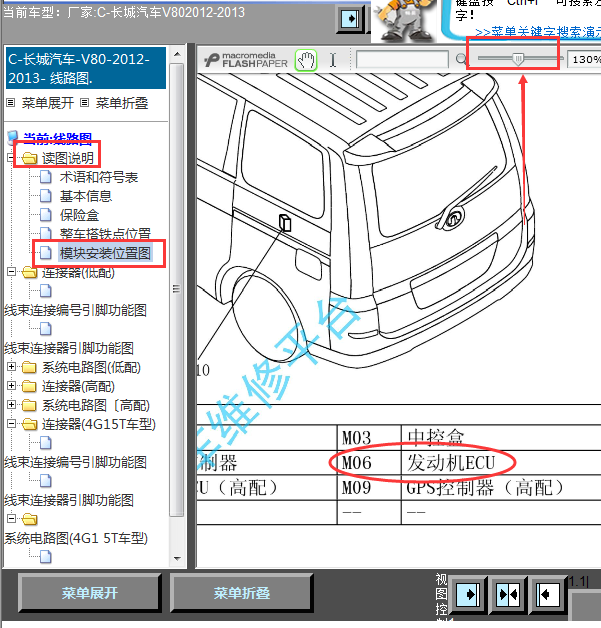Click the 当前:线路图 link
This screenshot has height=628, width=601.
click(57, 139)
